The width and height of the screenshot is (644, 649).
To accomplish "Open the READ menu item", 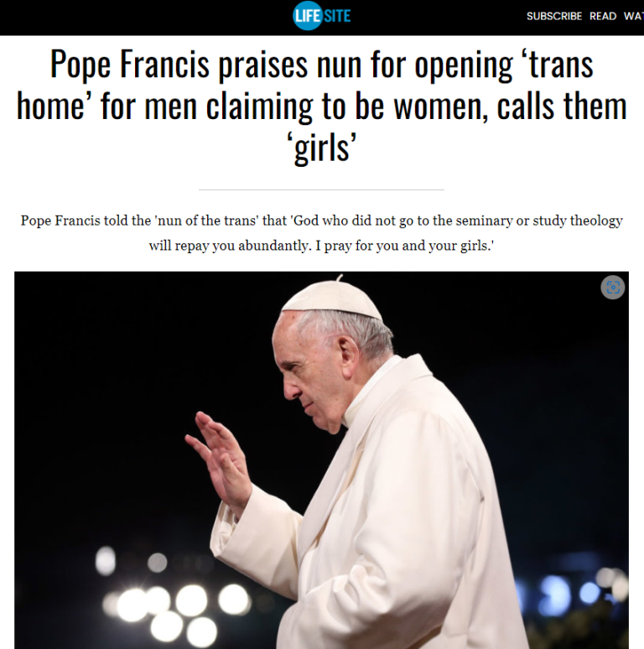I will click(x=603, y=16).
